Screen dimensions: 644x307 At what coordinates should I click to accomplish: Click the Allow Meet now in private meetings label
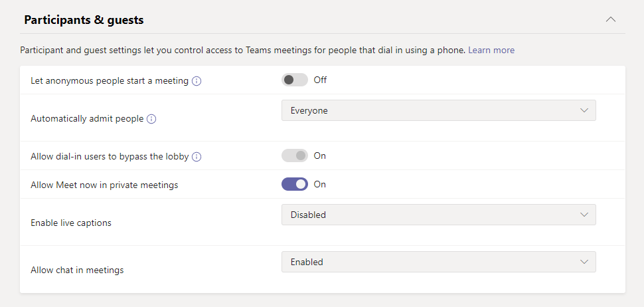click(104, 185)
